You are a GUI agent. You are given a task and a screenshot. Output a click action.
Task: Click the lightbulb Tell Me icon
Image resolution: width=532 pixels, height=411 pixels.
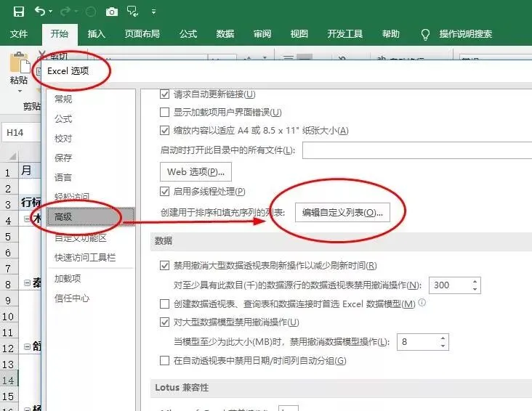(425, 34)
